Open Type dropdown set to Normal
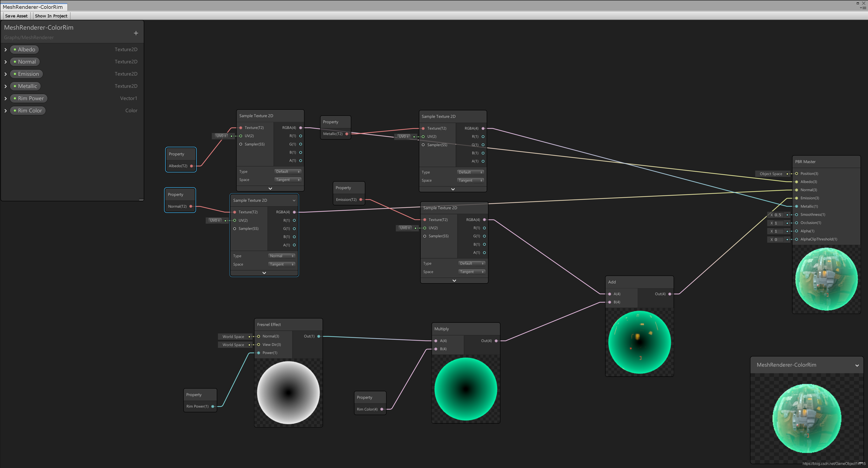This screenshot has height=468, width=868. coord(282,256)
